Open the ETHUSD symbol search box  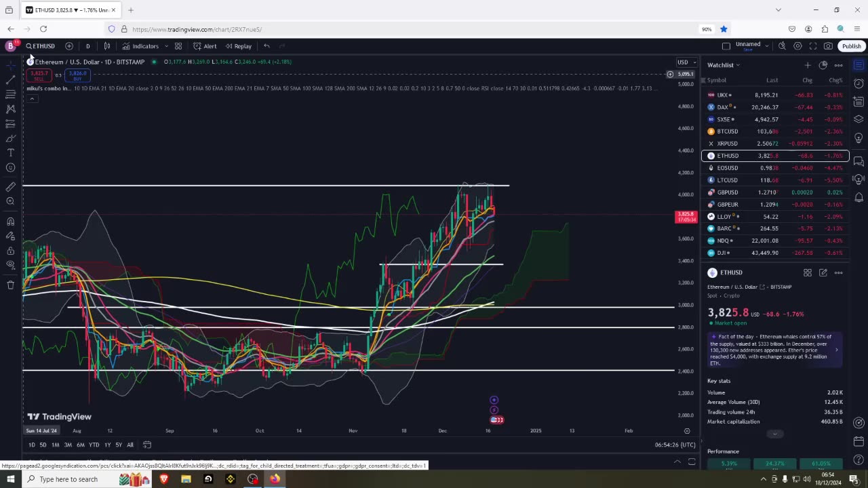[x=41, y=46]
